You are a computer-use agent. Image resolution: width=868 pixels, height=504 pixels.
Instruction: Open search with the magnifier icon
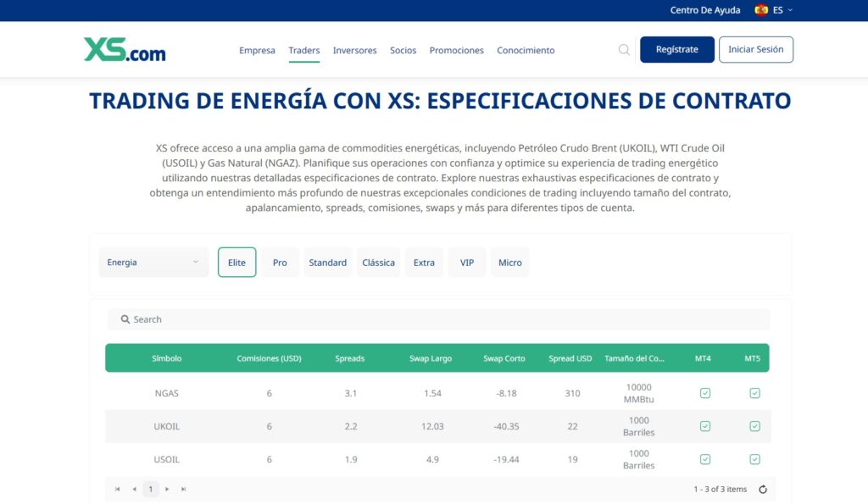click(x=624, y=50)
